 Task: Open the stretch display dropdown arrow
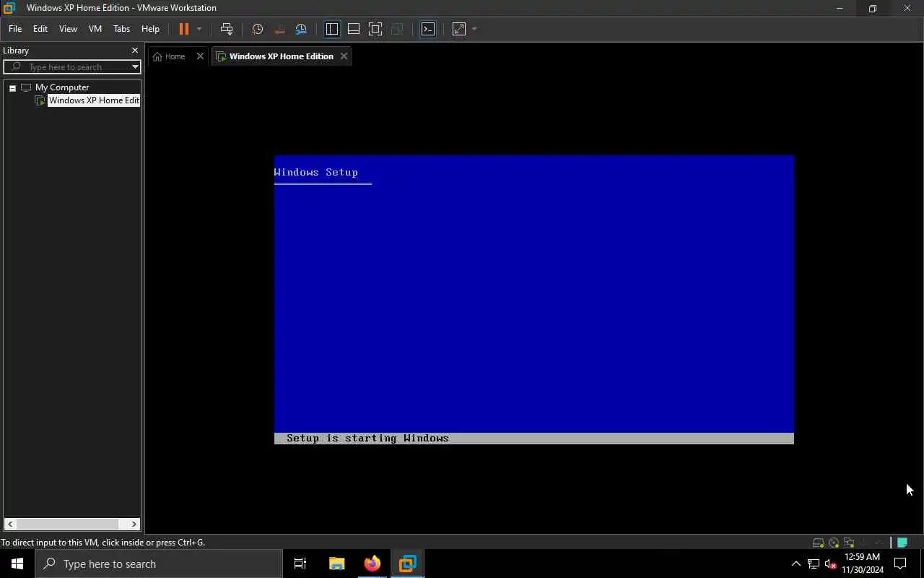point(474,29)
